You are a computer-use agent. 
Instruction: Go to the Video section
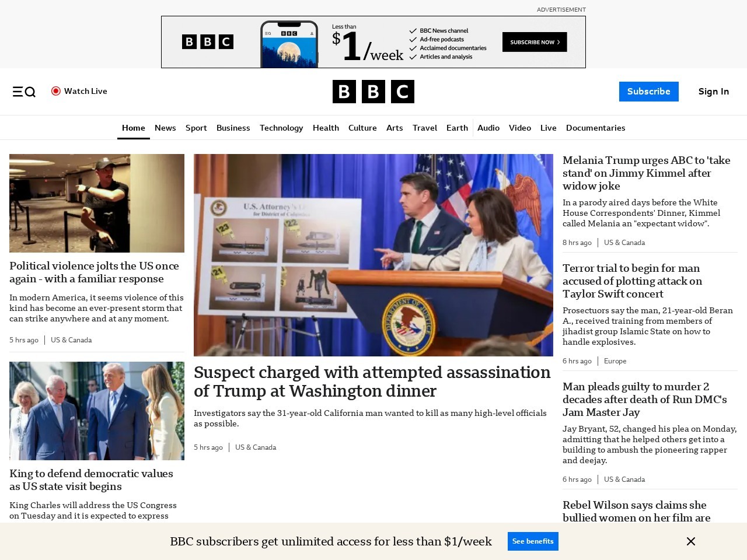pyautogui.click(x=520, y=128)
